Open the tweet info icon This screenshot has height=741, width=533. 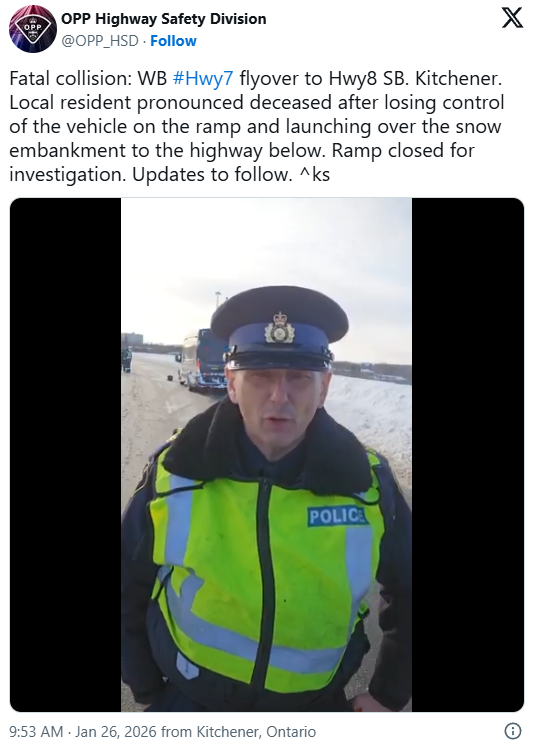[x=514, y=731]
